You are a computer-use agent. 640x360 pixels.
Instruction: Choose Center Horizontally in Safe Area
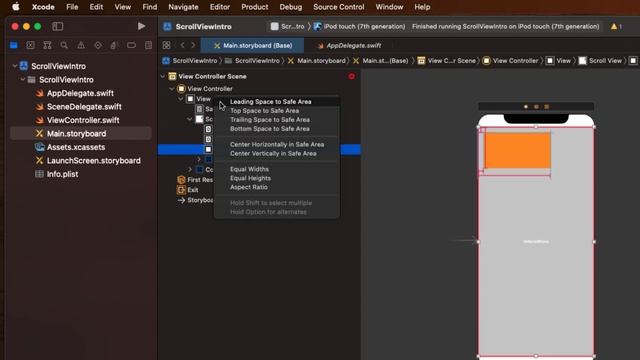[x=277, y=144]
